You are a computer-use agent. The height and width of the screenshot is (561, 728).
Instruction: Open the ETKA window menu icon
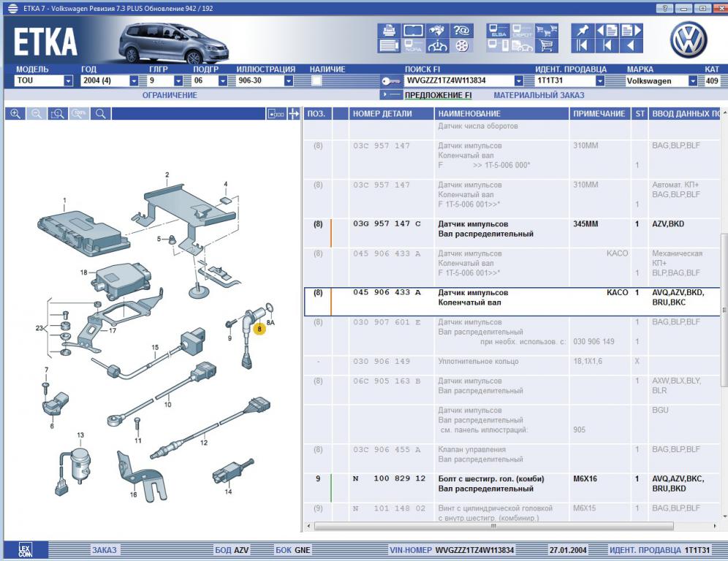pyautogui.click(x=12, y=8)
